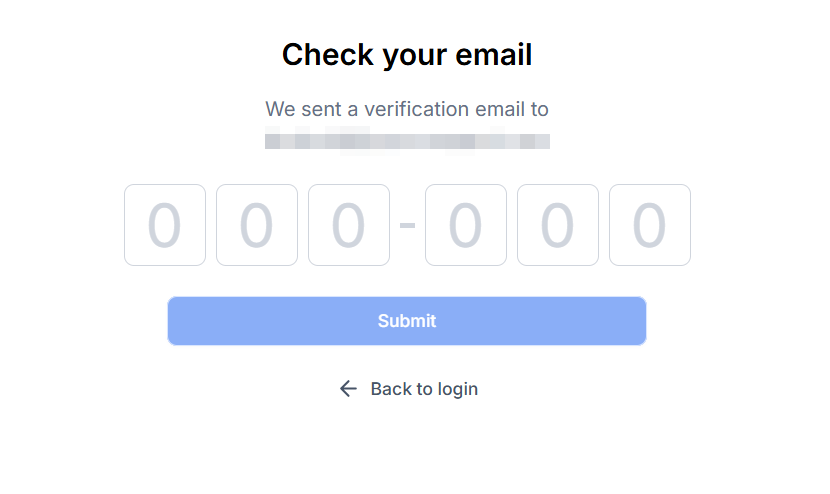Click the "Check your email" heading
This screenshot has height=494, width=830.
tap(407, 55)
